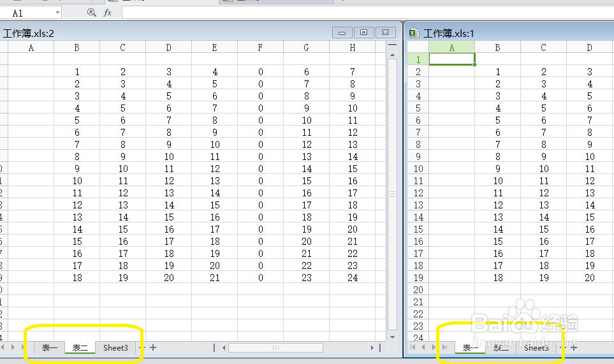Click into the formula bar input

point(368,13)
